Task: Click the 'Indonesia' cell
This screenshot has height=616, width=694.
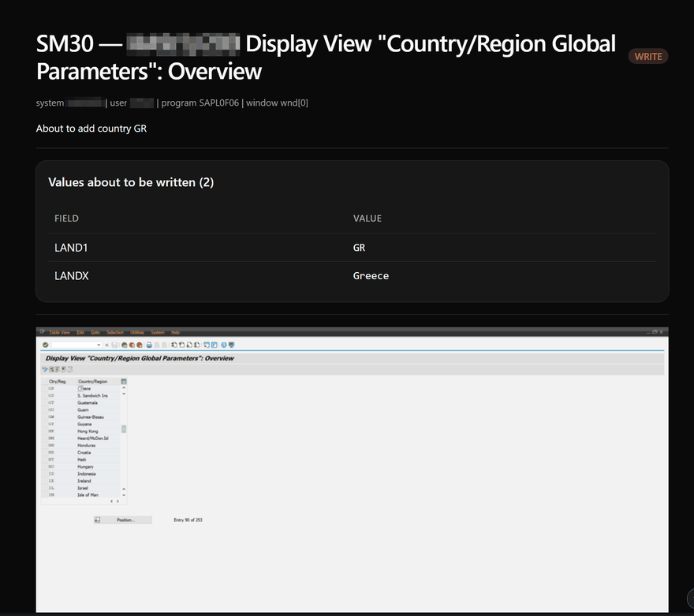Action: click(x=99, y=473)
